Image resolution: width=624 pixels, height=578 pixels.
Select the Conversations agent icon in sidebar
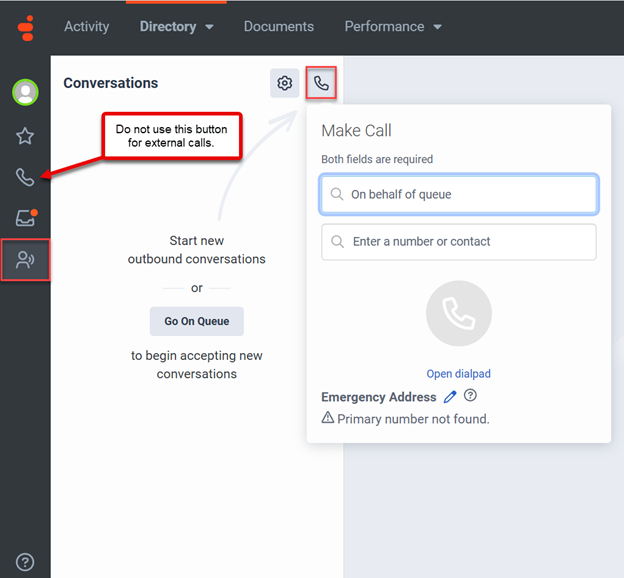point(25,260)
